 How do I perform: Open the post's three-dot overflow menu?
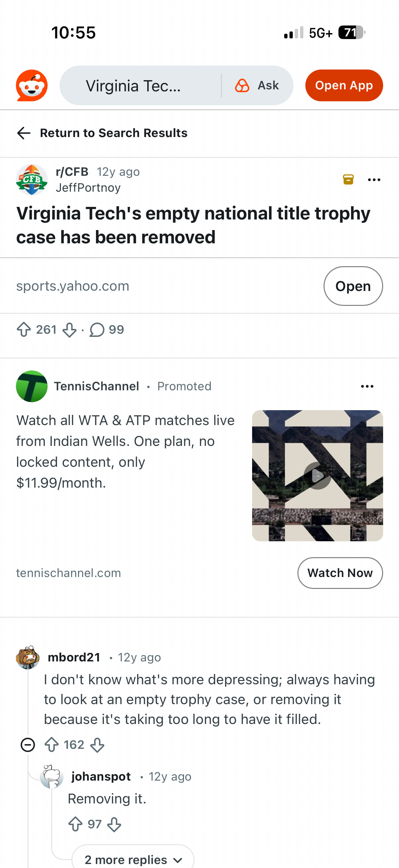click(374, 180)
